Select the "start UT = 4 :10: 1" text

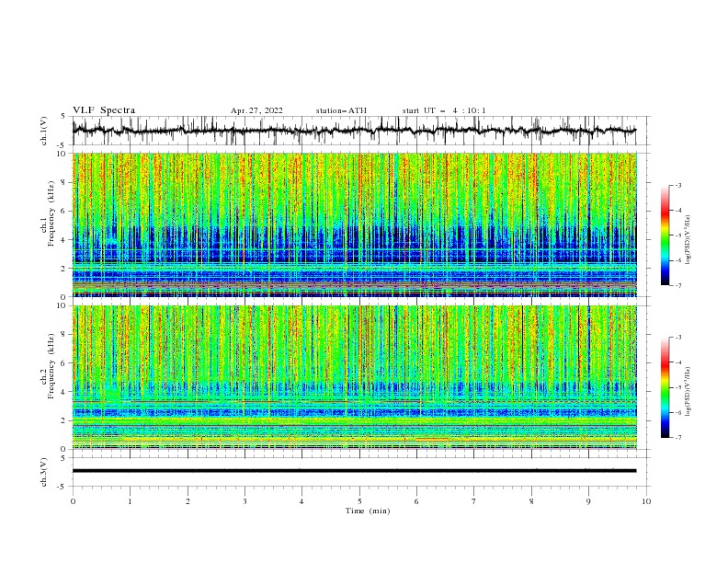tap(444, 110)
